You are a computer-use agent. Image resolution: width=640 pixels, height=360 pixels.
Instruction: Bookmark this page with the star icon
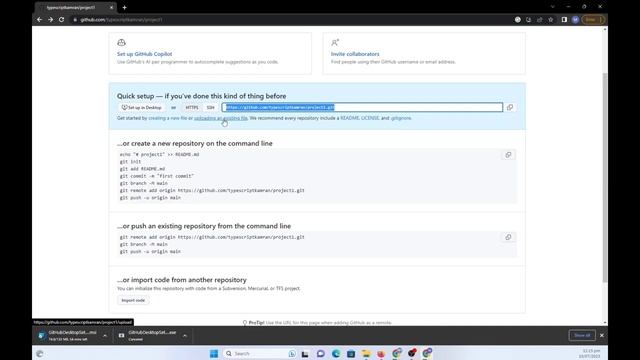tap(551, 20)
